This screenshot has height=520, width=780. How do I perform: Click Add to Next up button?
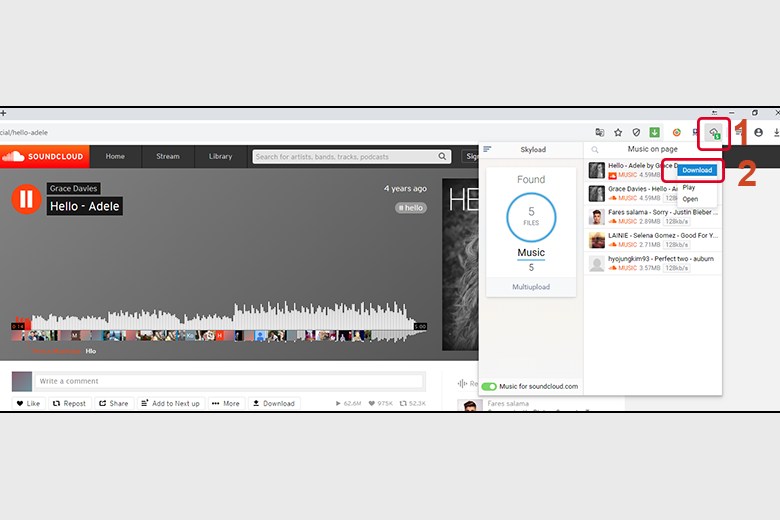[x=170, y=403]
